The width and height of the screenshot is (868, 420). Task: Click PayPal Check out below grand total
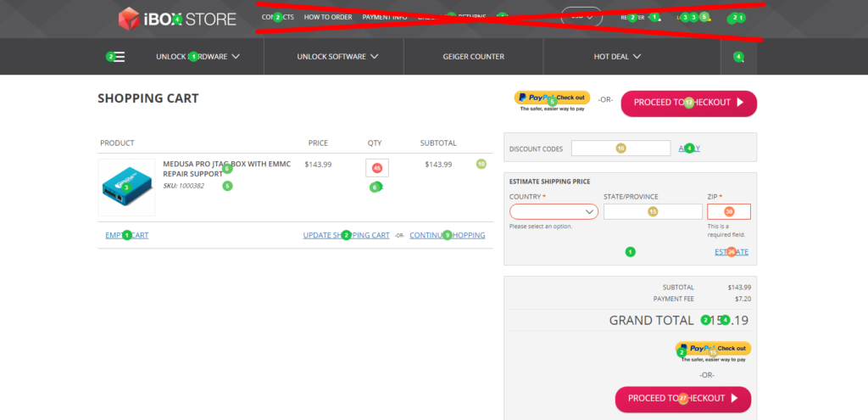coord(713,351)
